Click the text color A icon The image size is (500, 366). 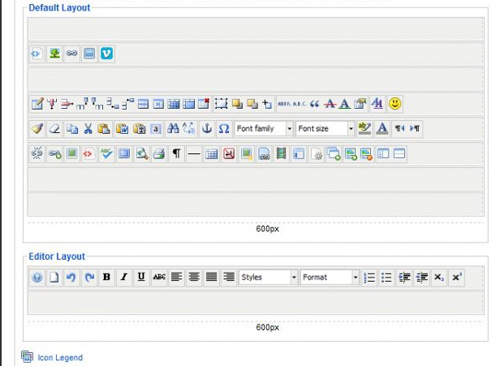click(382, 128)
